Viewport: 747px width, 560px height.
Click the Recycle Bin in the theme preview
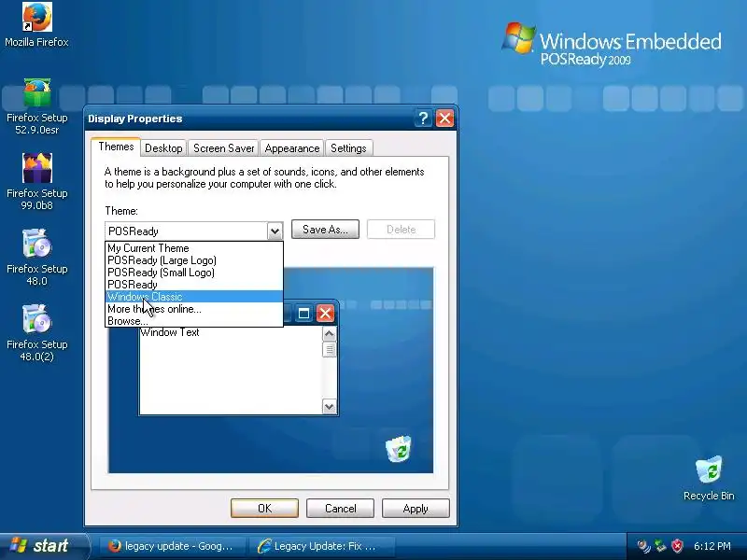tap(399, 449)
